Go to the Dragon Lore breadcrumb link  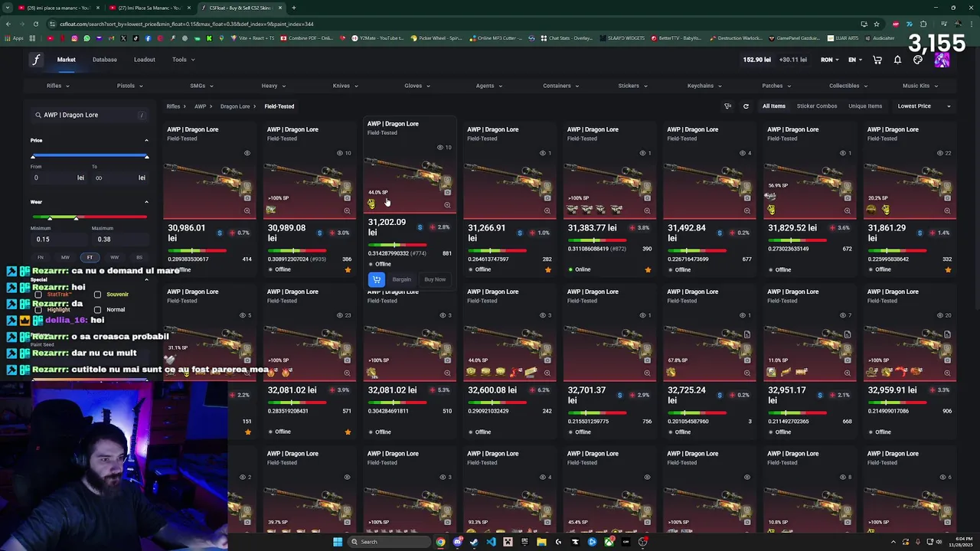(x=235, y=106)
